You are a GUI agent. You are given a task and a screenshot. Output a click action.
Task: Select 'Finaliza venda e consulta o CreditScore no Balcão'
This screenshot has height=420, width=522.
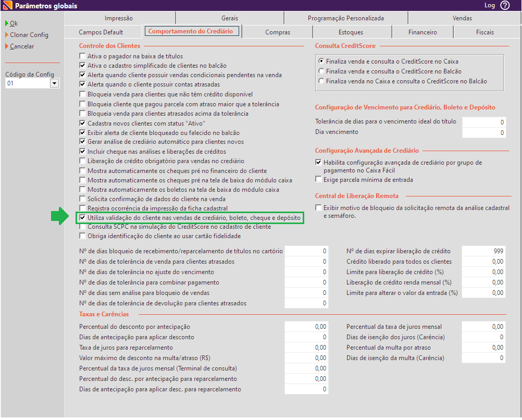coord(321,71)
